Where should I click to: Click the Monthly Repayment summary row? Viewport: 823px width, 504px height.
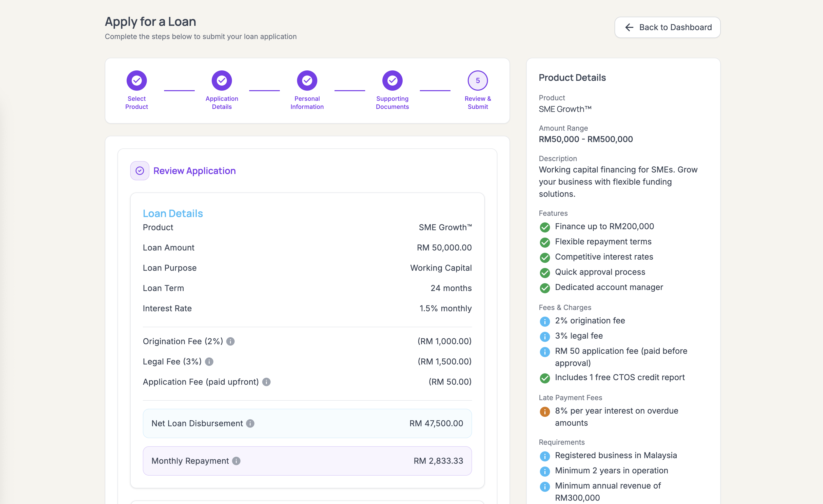click(307, 461)
